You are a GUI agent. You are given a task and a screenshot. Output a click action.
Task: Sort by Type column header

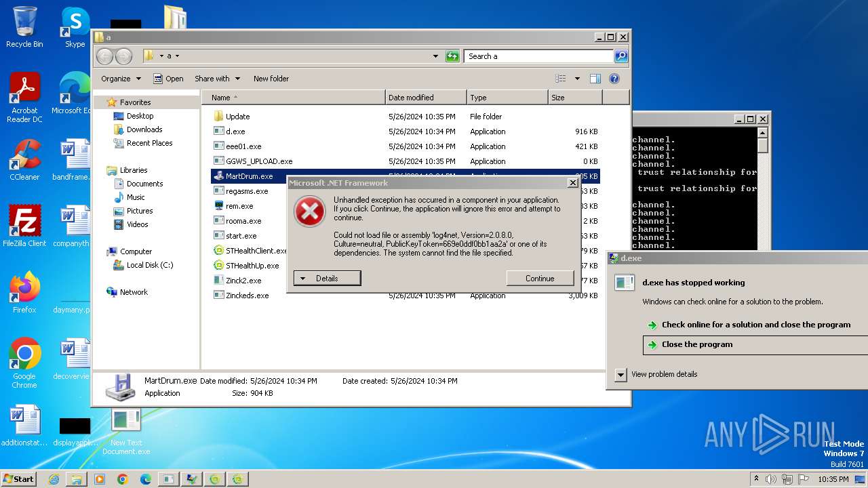coord(507,98)
